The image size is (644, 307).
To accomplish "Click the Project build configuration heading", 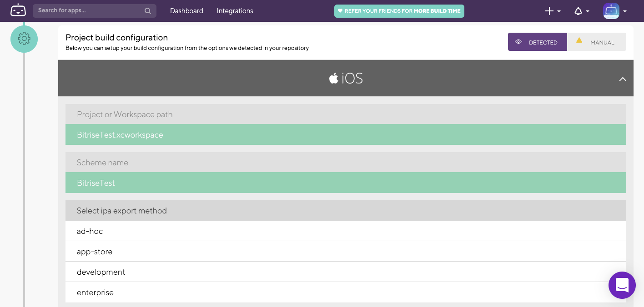I will (117, 38).
